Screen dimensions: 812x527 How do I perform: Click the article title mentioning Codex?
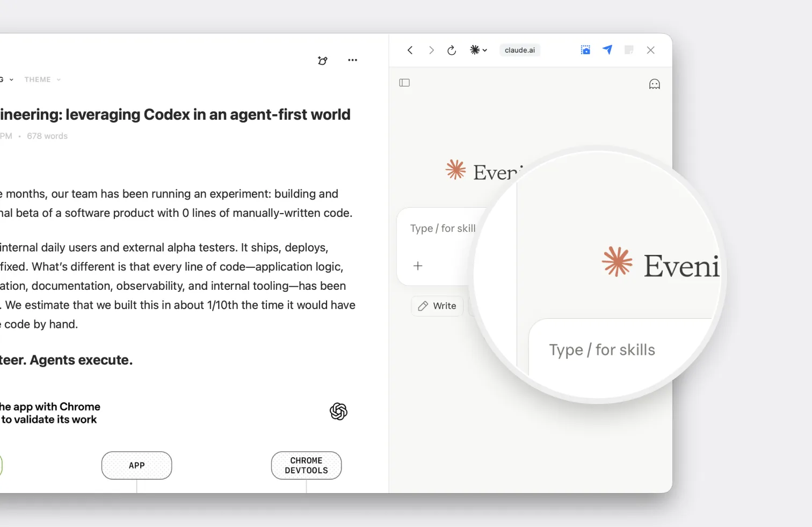click(x=175, y=115)
